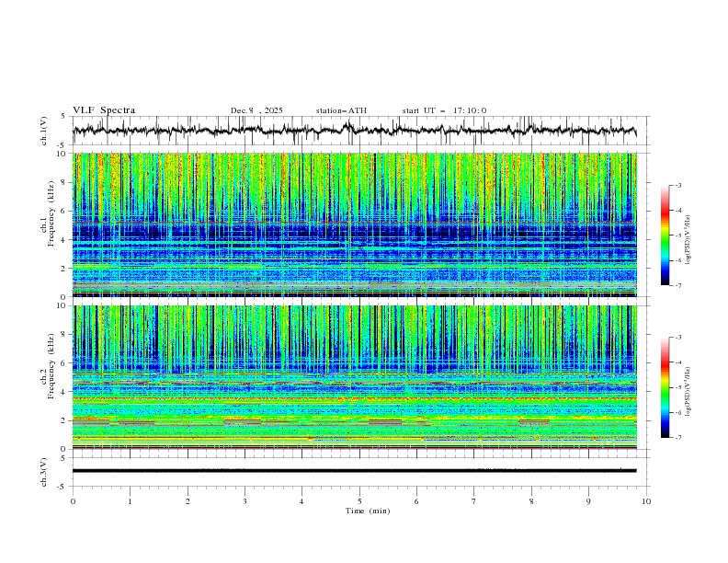Click the 'ch.3(V)' axis label
Image resolution: width=728 pixels, height=563 pixels.
44,472
